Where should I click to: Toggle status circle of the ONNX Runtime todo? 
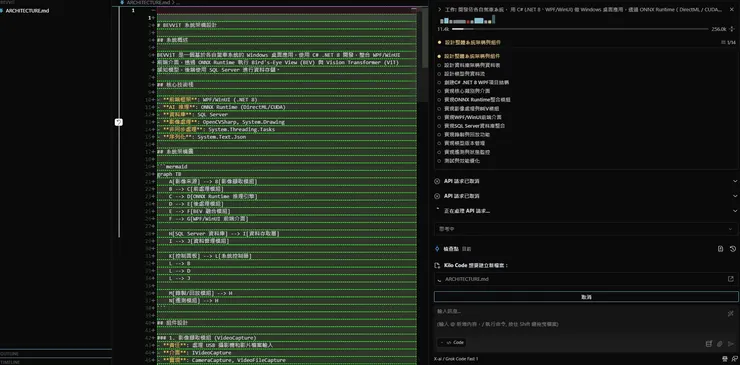(x=439, y=100)
